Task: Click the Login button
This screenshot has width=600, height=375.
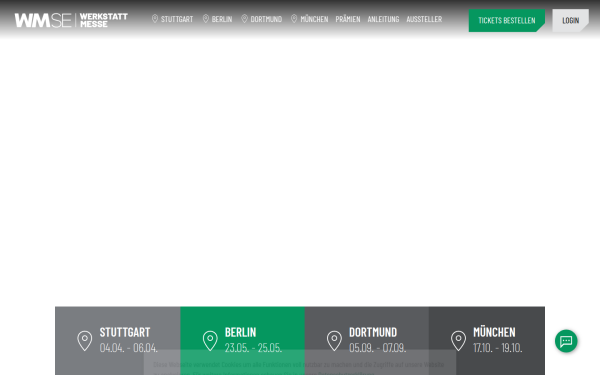Action: coord(571,21)
